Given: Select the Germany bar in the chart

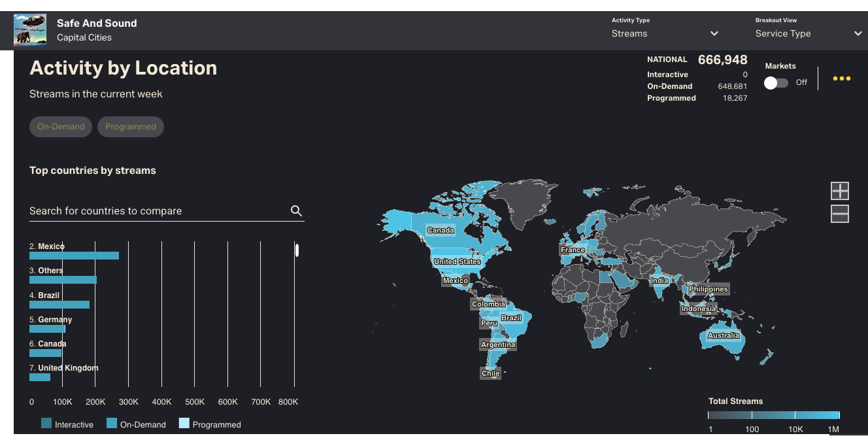Looking at the screenshot, I should click(x=47, y=329).
